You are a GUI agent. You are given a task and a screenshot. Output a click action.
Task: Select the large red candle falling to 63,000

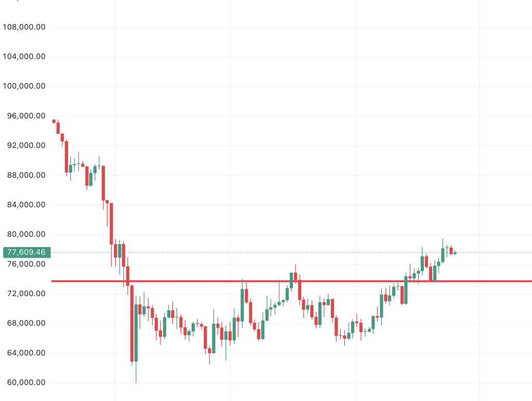[132, 323]
